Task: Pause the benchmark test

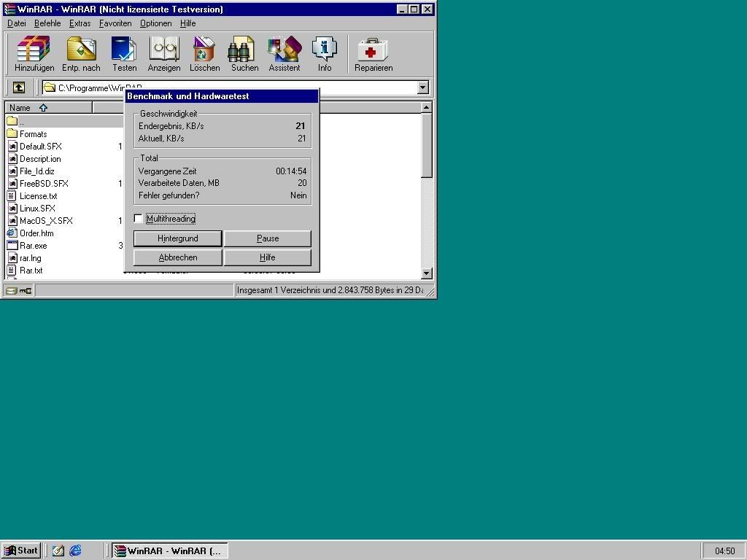Action: tap(268, 238)
